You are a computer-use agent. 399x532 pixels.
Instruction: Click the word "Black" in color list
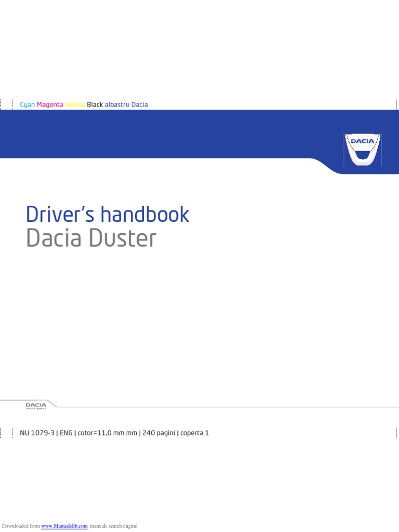point(95,104)
